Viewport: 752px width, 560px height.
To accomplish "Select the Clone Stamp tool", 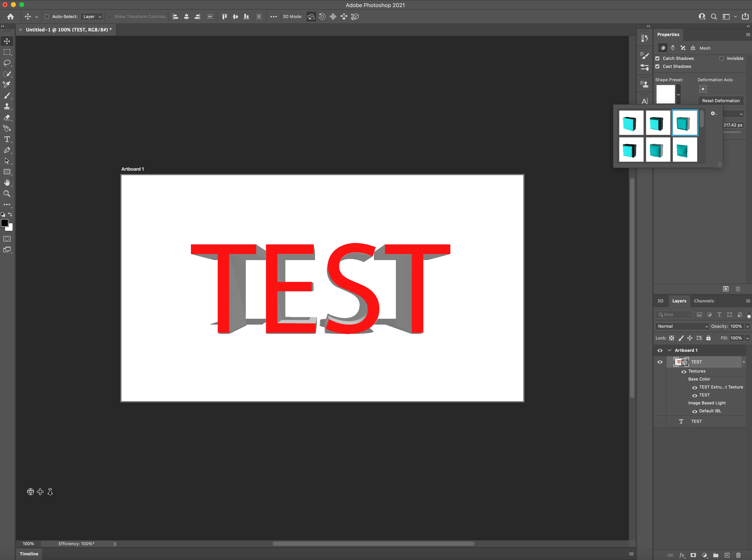I will pyautogui.click(x=7, y=106).
